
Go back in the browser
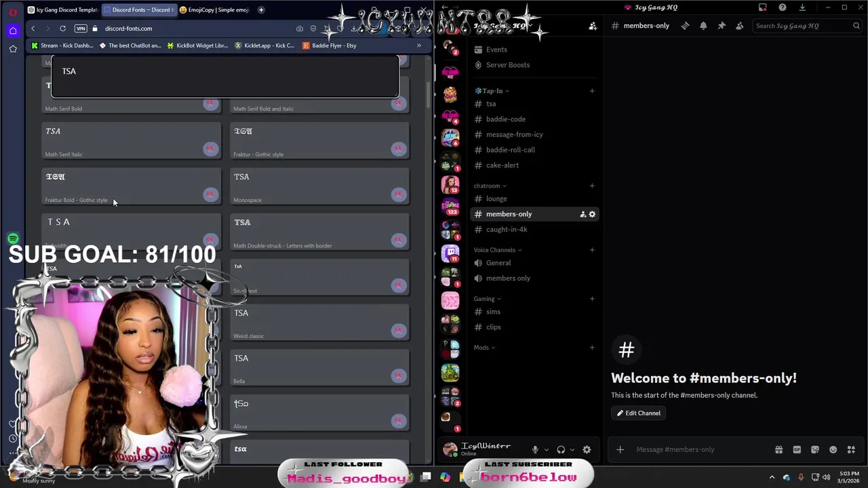click(x=33, y=28)
